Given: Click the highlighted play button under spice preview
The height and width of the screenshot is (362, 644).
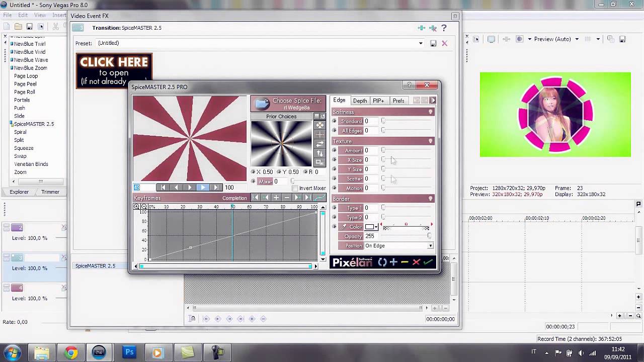Looking at the screenshot, I should tap(203, 188).
